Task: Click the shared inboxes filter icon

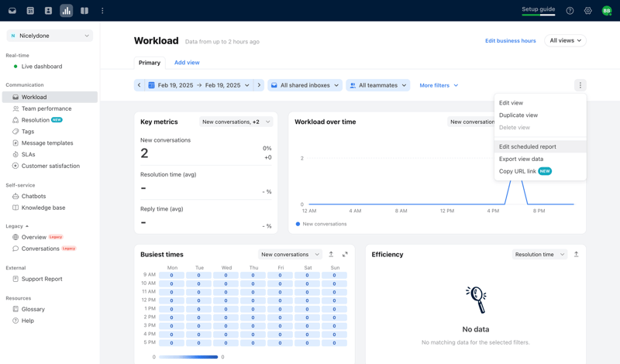Action: [x=274, y=85]
